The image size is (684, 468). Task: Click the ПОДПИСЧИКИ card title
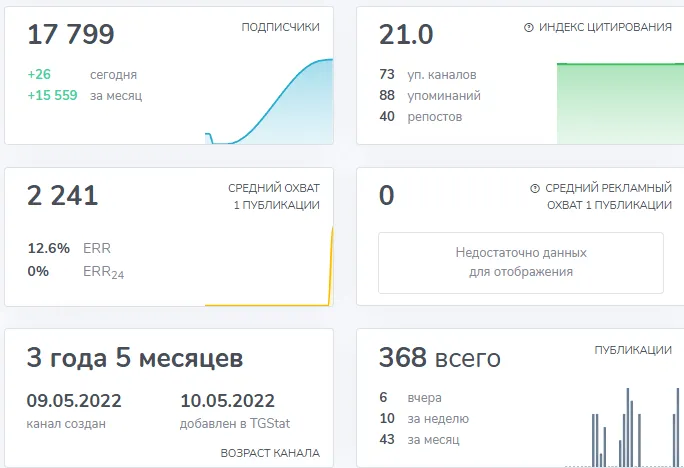(280, 27)
